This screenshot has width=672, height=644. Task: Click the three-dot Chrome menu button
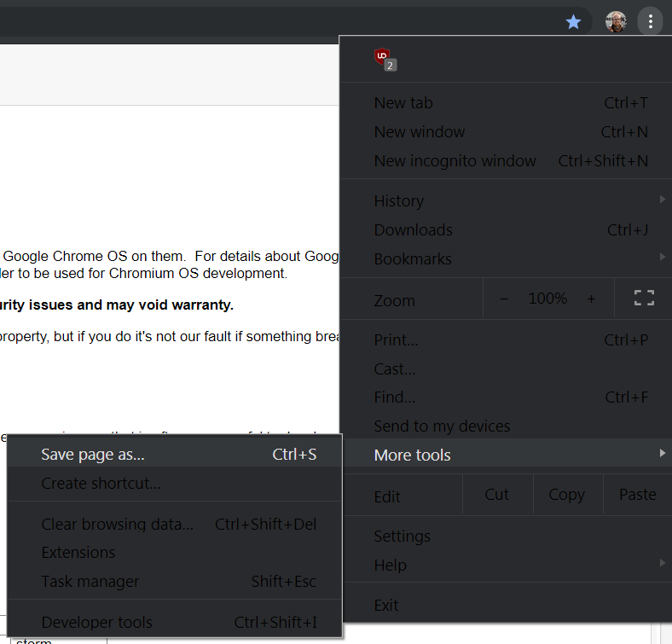click(651, 22)
